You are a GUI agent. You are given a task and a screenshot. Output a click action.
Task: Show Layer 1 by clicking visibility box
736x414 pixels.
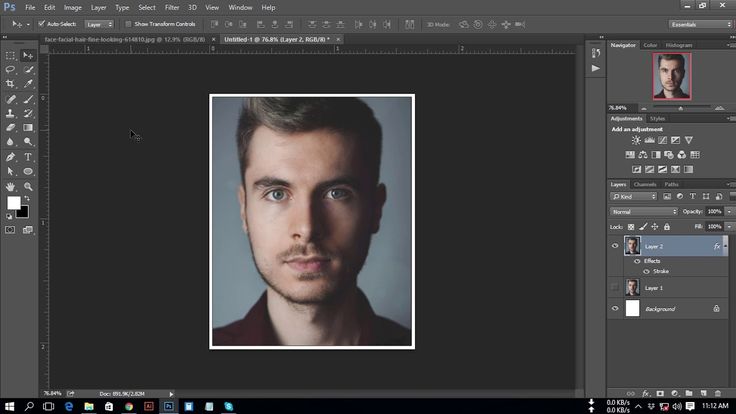coord(615,287)
